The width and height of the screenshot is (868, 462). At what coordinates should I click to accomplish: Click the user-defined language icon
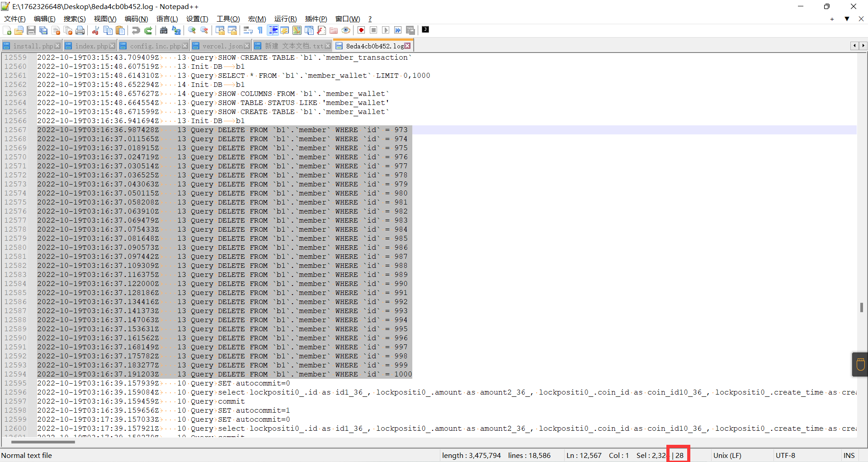pos(285,30)
